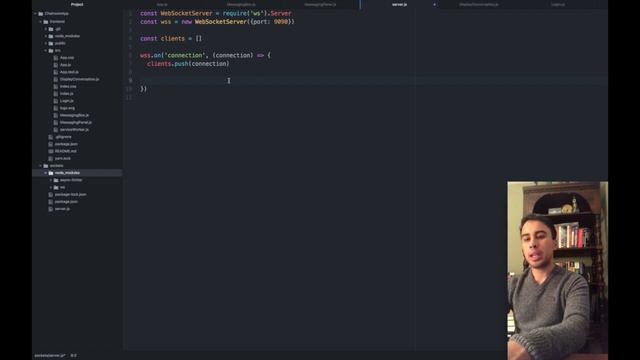This screenshot has height=360, width=640.
Task: Click the DisplayConversation.js file icon in tree
Action: (x=56, y=79)
